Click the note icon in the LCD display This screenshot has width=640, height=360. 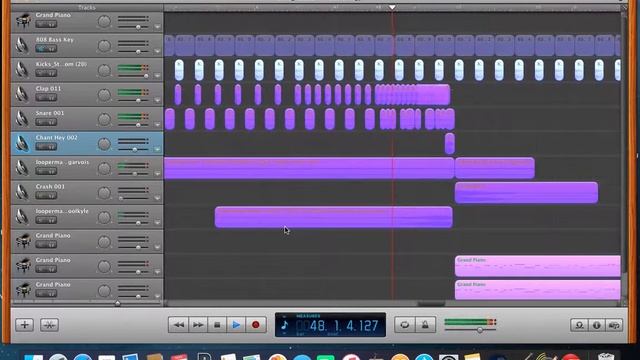click(285, 325)
